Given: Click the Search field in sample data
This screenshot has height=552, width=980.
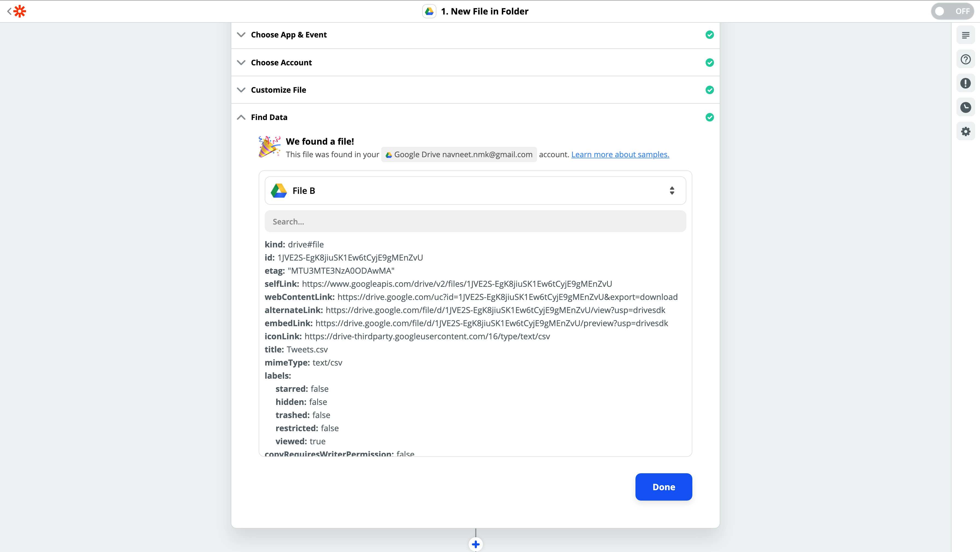Looking at the screenshot, I should (475, 221).
